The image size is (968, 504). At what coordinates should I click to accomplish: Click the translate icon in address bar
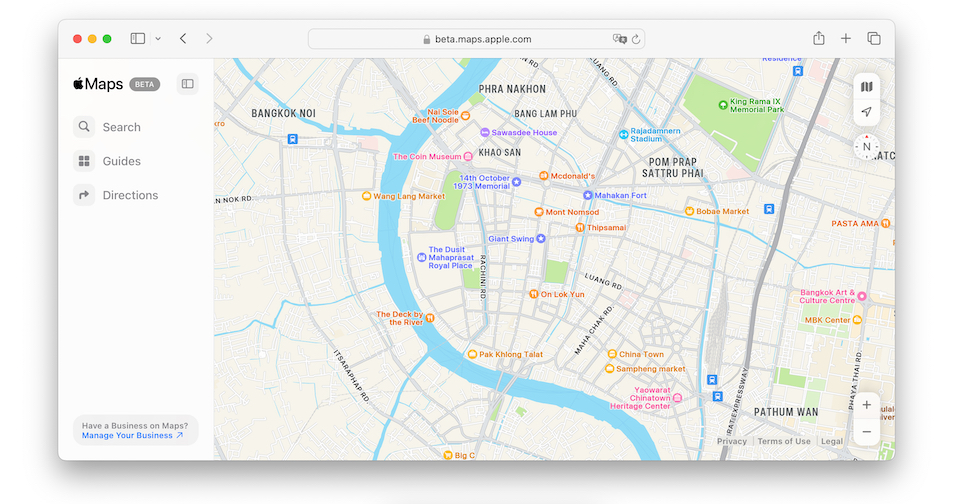619,39
